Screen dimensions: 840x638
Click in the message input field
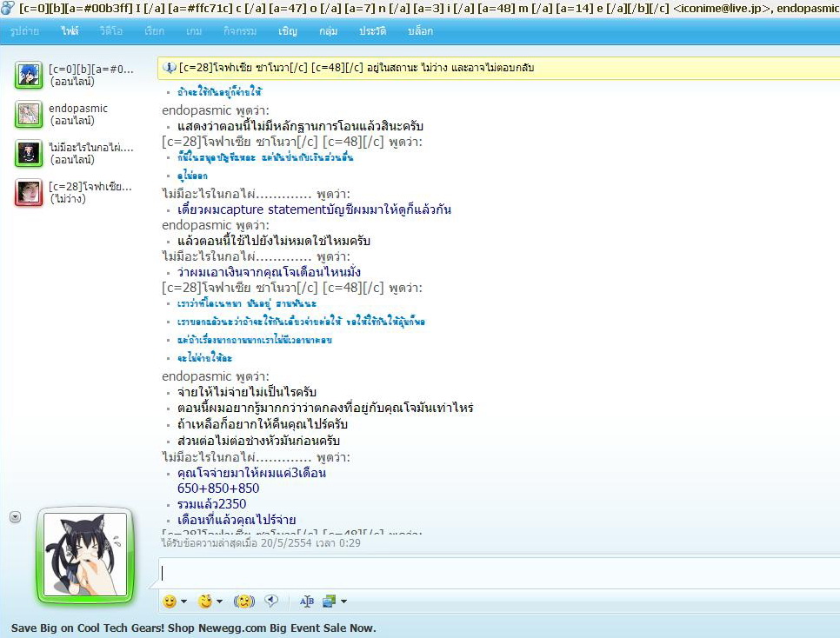point(499,573)
